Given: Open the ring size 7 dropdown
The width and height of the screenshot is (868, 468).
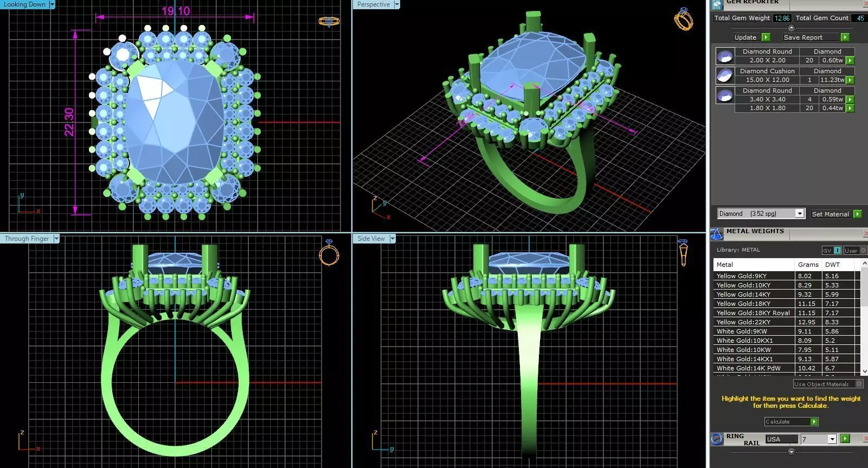Looking at the screenshot, I should click(832, 439).
